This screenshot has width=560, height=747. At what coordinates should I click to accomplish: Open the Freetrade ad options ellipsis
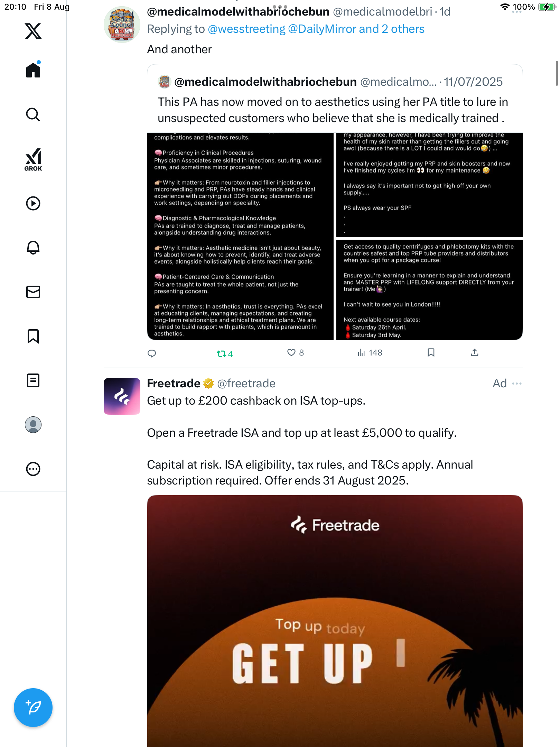[x=517, y=384]
